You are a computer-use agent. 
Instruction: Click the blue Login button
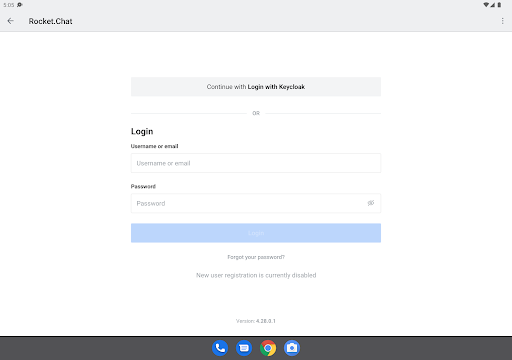[256, 233]
